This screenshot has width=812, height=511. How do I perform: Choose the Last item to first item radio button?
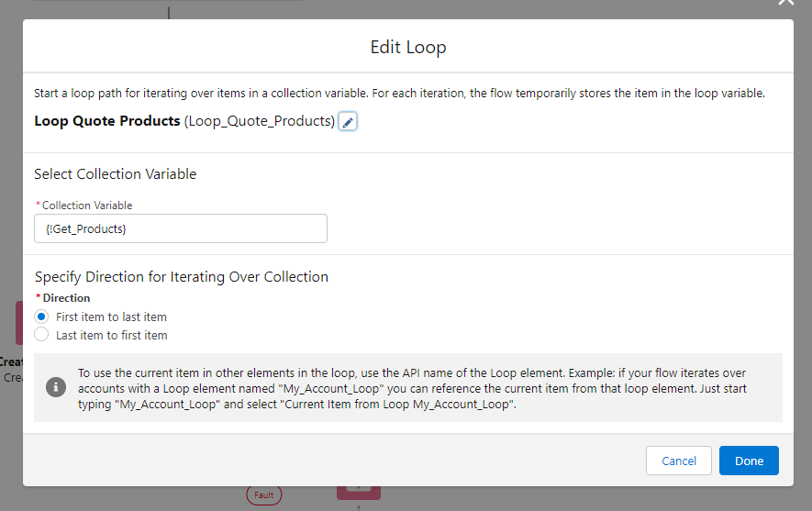(x=41, y=335)
